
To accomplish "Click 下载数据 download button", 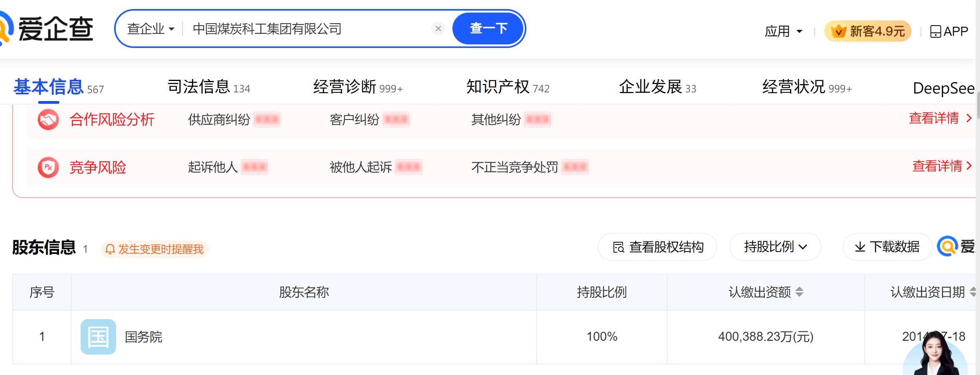I will pyautogui.click(x=887, y=247).
